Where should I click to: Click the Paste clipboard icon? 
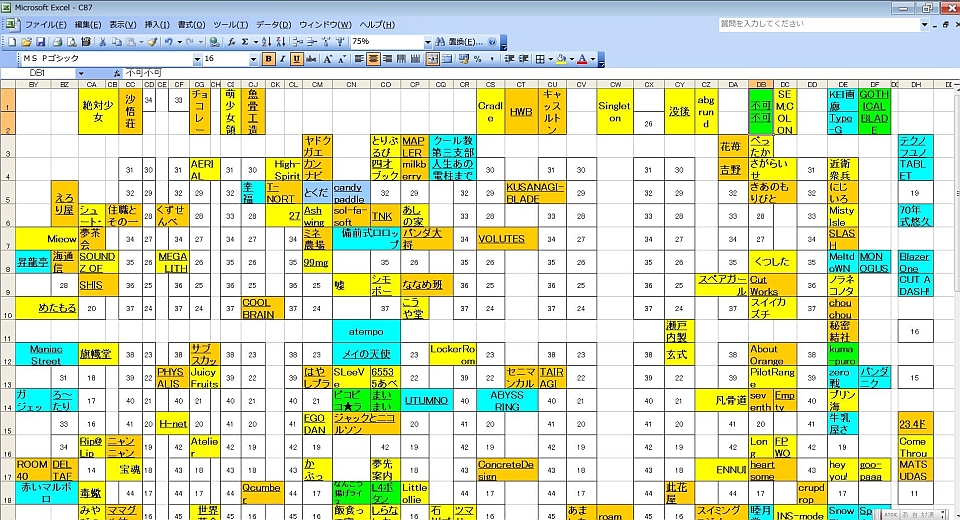[x=130, y=42]
